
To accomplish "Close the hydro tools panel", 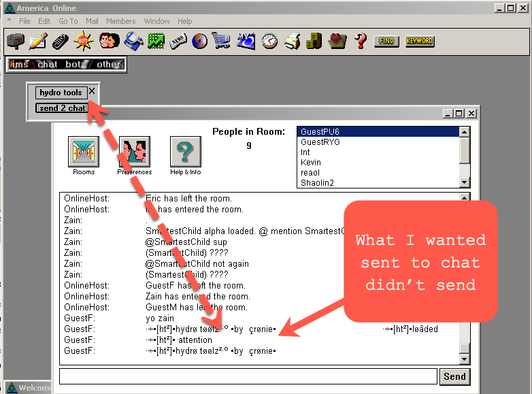I will [x=92, y=91].
